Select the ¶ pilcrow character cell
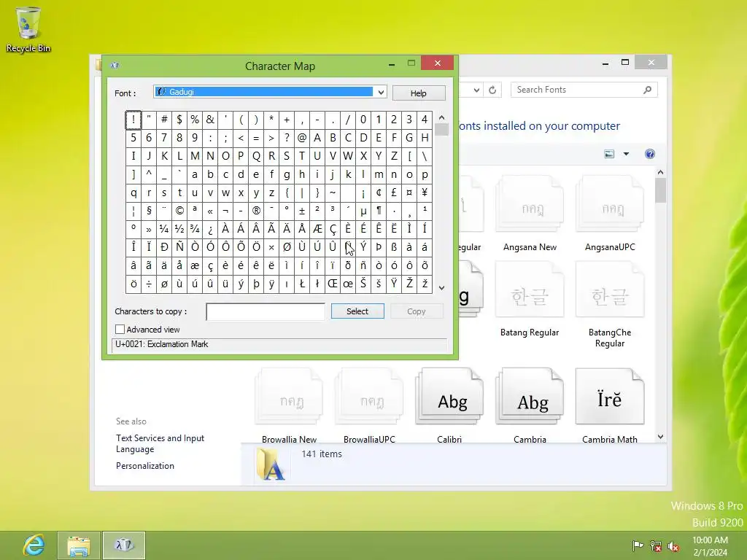The width and height of the screenshot is (747, 560). (379, 211)
